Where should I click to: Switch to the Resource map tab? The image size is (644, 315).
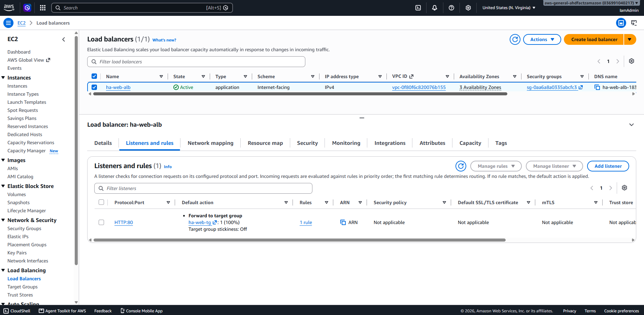[x=265, y=143]
